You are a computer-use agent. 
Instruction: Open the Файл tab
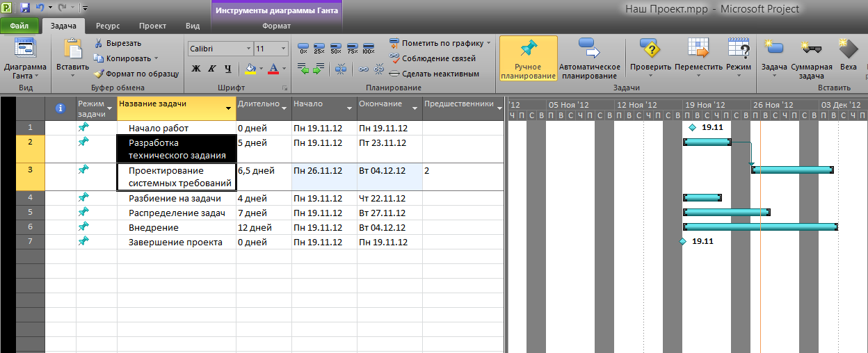click(19, 26)
